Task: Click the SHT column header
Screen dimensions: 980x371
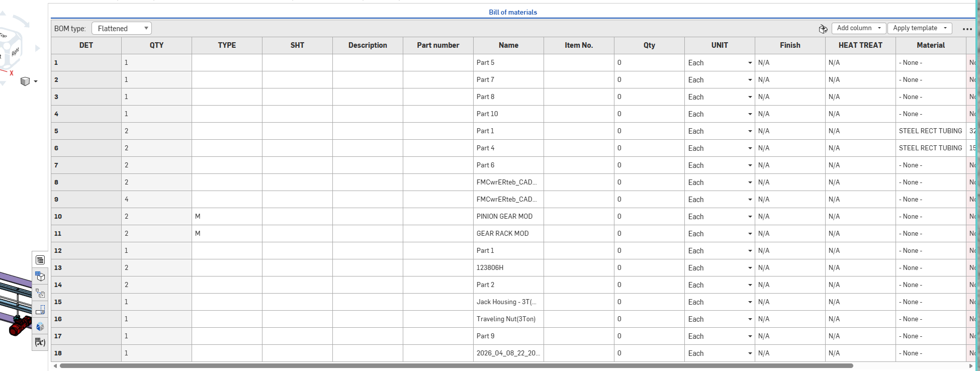Action: click(297, 45)
